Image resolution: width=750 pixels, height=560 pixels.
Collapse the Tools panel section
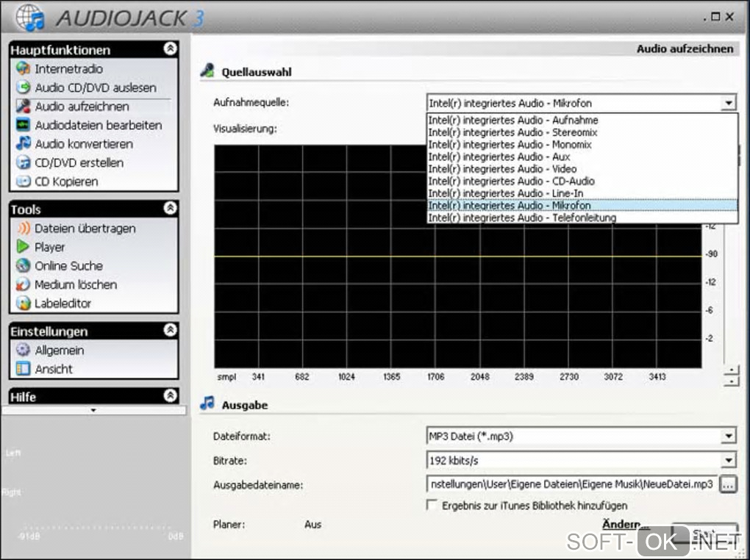(x=170, y=209)
